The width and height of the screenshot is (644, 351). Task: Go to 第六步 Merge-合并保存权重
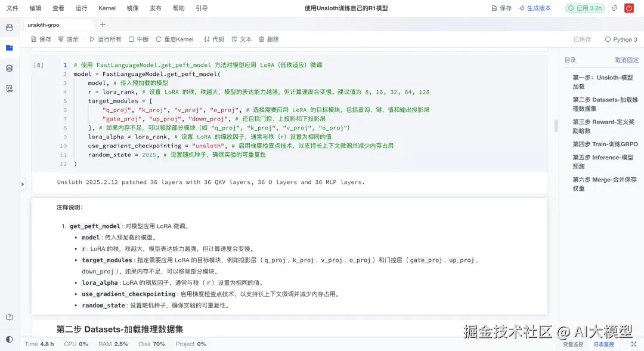[605, 184]
